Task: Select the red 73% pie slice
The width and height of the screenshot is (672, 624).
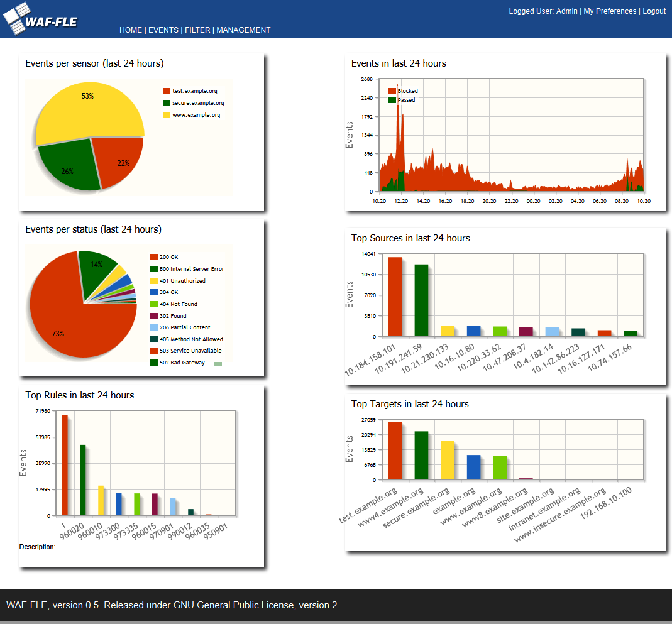Action: (69, 320)
